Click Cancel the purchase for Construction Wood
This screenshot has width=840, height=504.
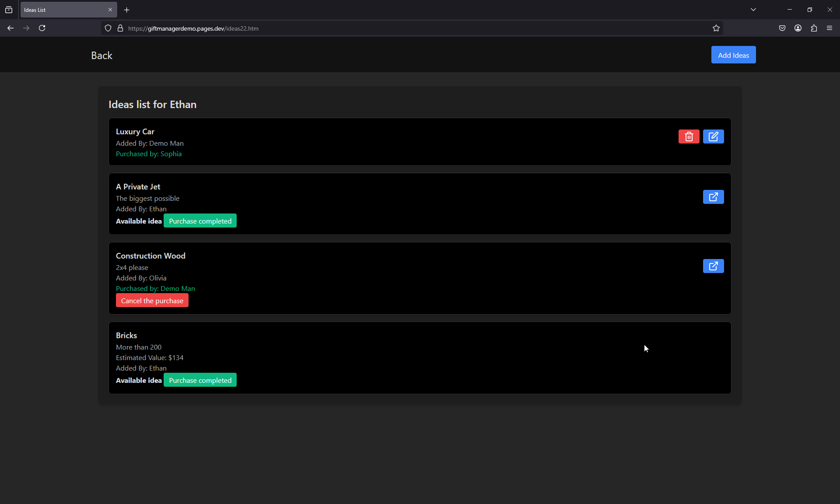pyautogui.click(x=152, y=300)
